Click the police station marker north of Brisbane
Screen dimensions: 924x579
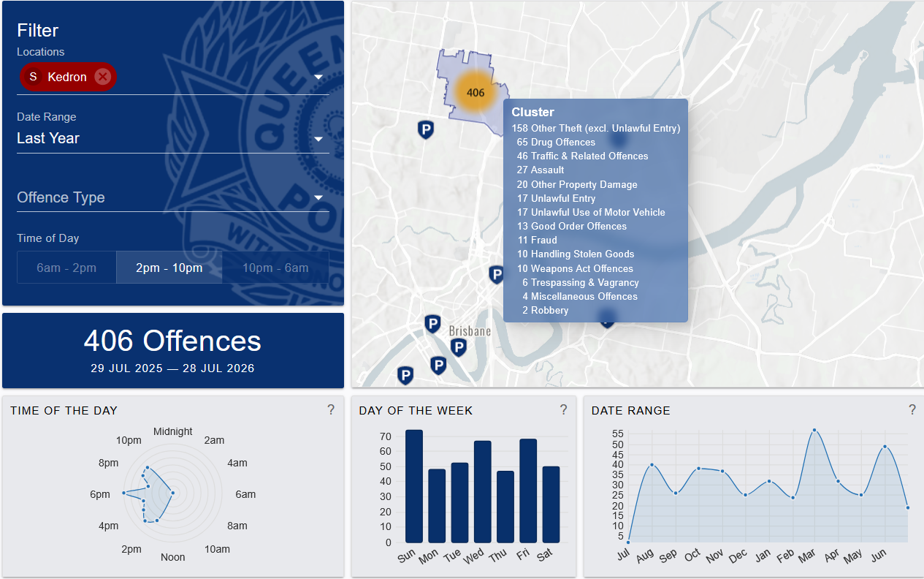[496, 275]
